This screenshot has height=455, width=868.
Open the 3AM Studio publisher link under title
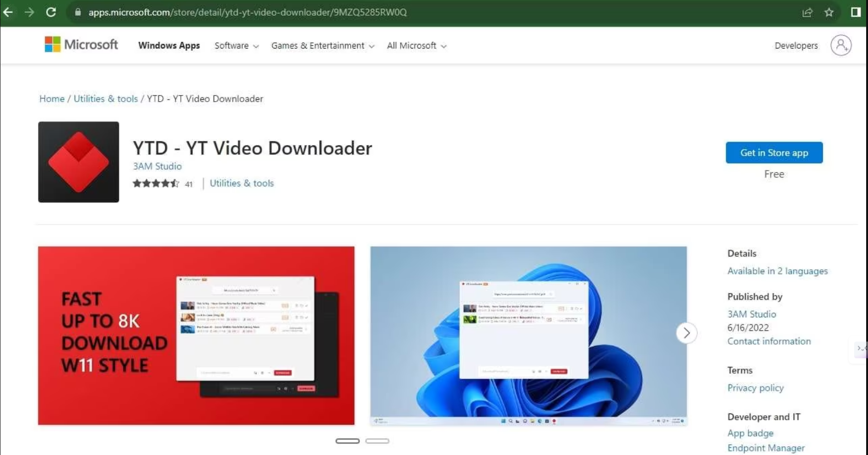(157, 166)
